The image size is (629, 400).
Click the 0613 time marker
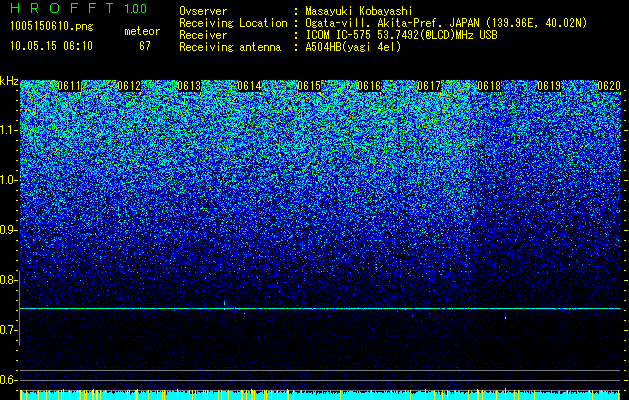click(189, 86)
